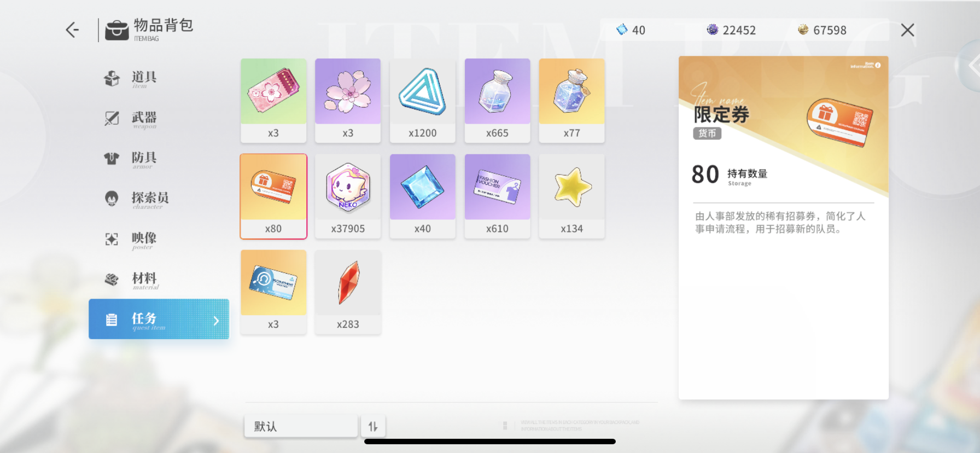Open the 默认 sort dropdown
This screenshot has width=980, height=453.
(x=301, y=426)
